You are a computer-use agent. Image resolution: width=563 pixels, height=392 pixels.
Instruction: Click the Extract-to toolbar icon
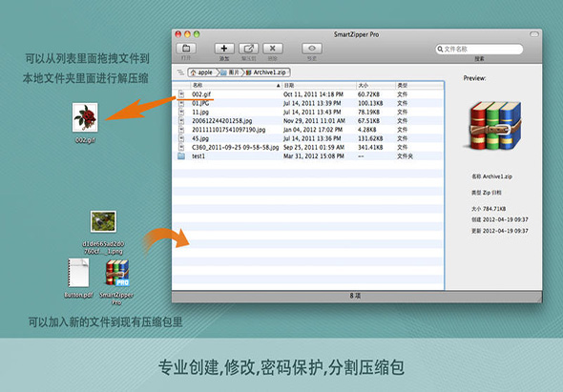[x=248, y=48]
